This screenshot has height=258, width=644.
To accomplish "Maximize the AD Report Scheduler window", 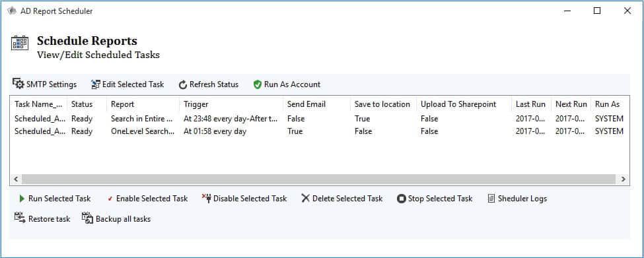I will [597, 11].
